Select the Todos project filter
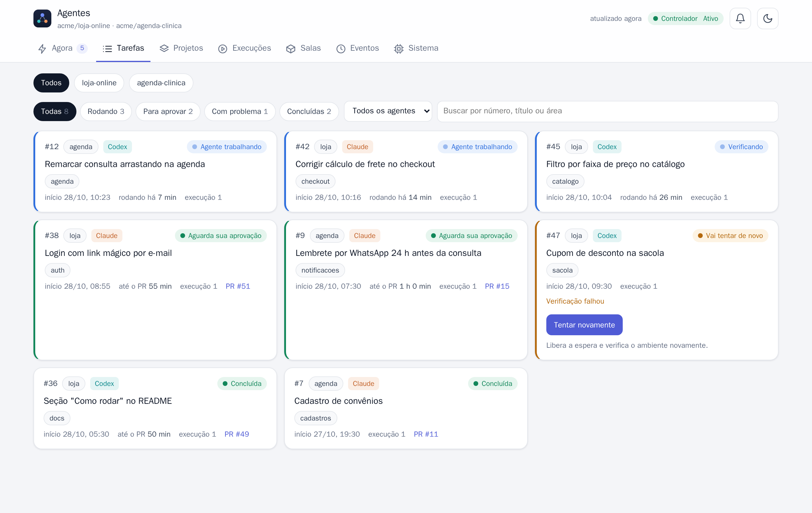Image resolution: width=812 pixels, height=513 pixels. (x=51, y=83)
